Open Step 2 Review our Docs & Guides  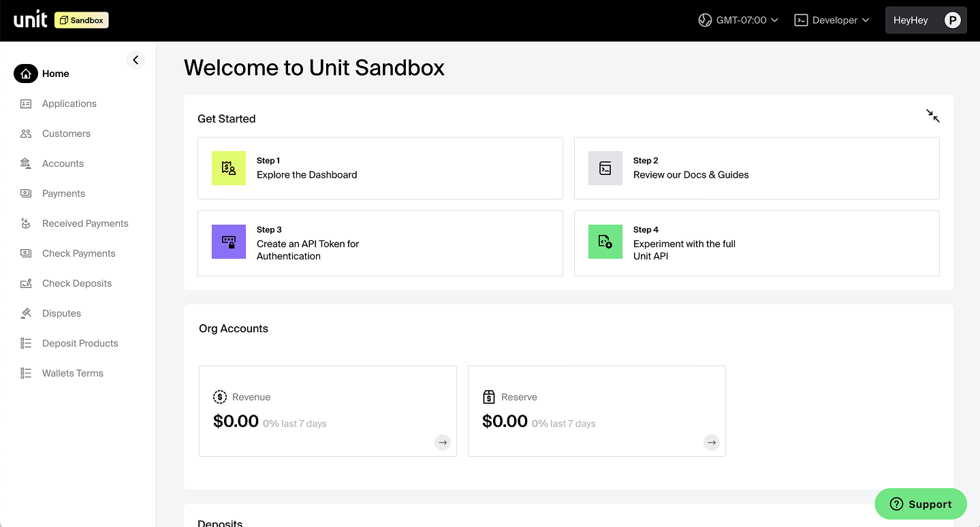tap(757, 168)
